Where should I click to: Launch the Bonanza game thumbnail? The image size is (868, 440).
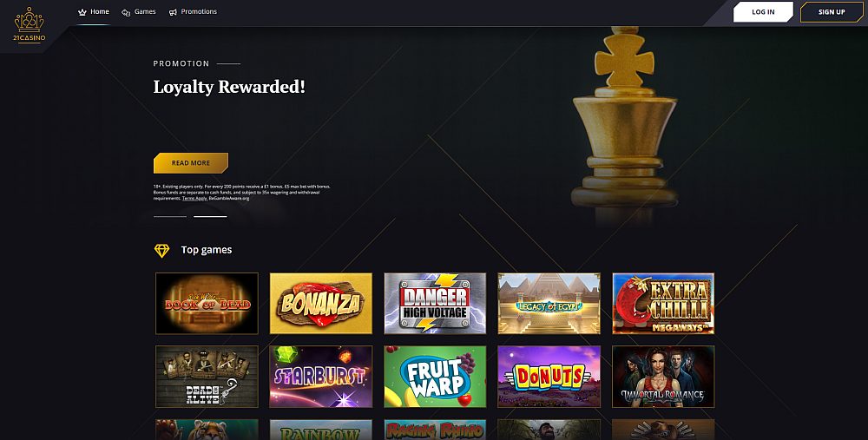321,303
